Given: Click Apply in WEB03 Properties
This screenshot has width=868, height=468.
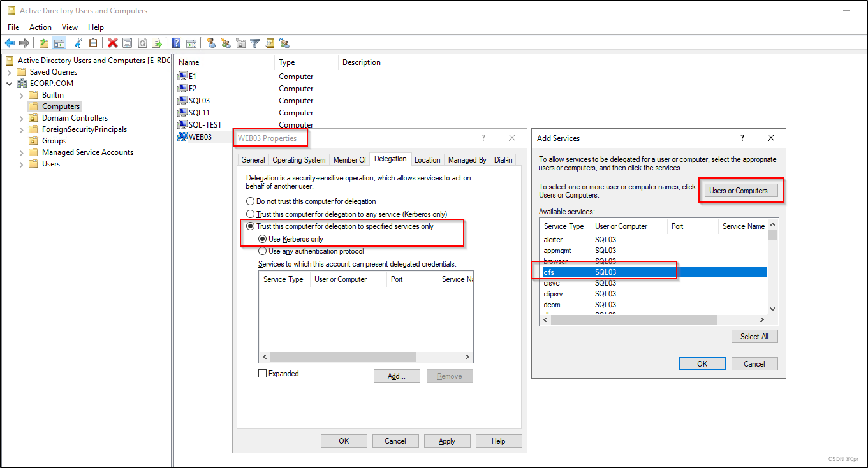Looking at the screenshot, I should click(447, 441).
